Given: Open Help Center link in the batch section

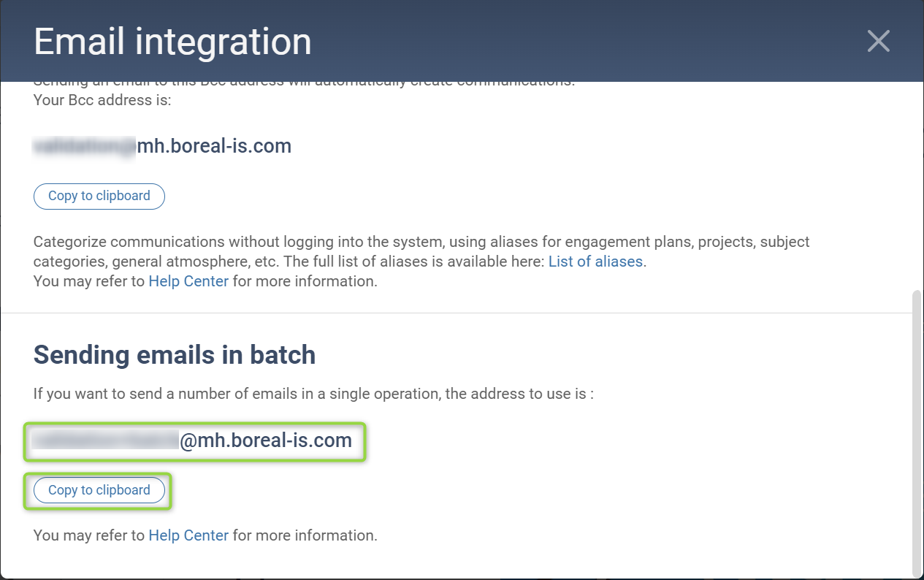Looking at the screenshot, I should point(188,535).
